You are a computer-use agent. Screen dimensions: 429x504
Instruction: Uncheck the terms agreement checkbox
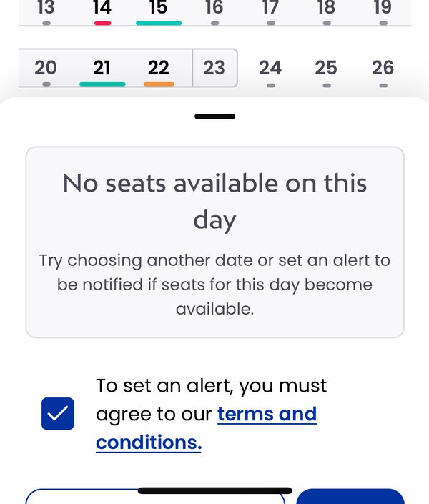coord(58,414)
